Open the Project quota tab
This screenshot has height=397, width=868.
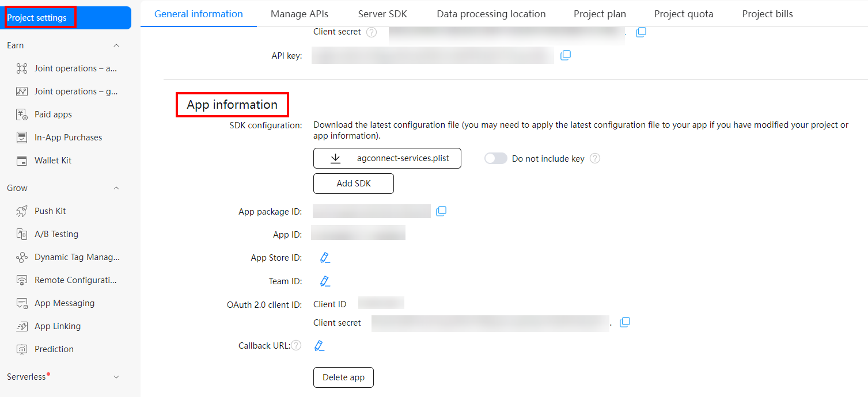pyautogui.click(x=684, y=13)
